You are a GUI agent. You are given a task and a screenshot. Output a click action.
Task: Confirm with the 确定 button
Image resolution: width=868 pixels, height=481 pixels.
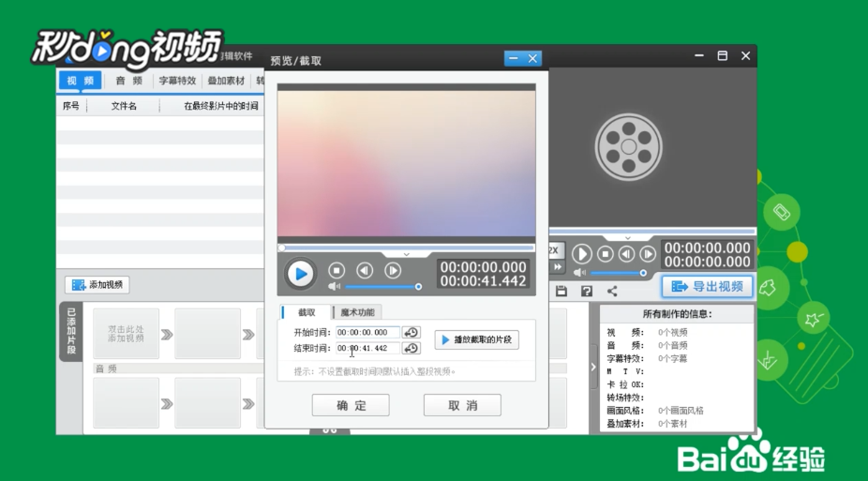(x=351, y=405)
